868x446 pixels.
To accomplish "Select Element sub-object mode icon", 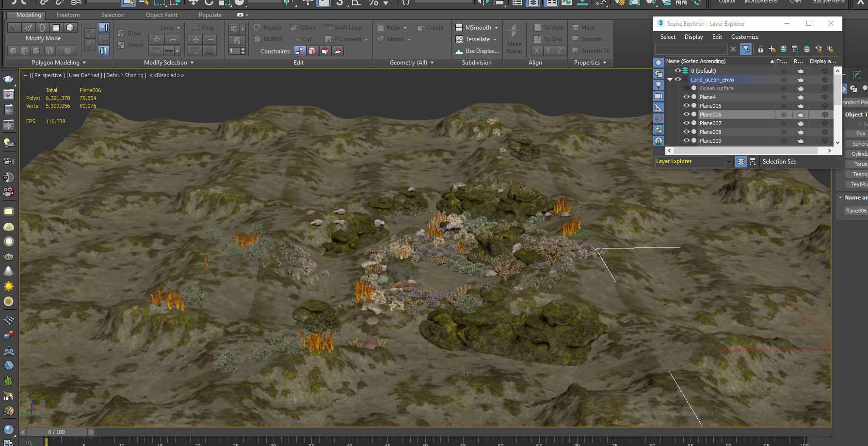I will (70, 28).
